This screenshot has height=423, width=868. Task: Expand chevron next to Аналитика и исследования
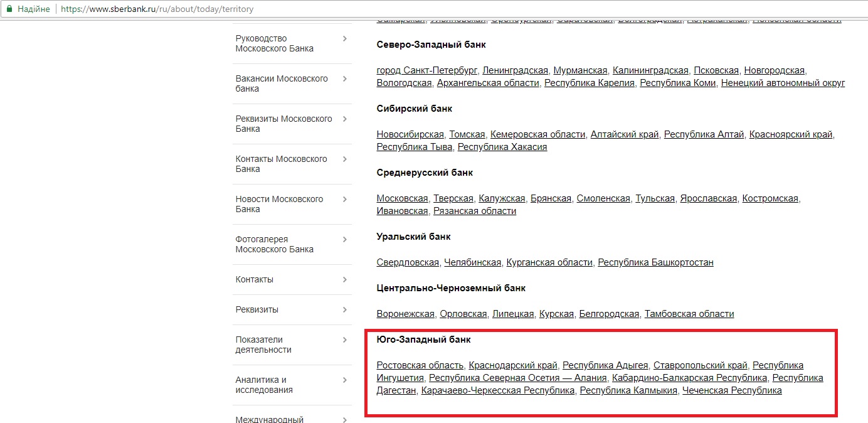(345, 380)
